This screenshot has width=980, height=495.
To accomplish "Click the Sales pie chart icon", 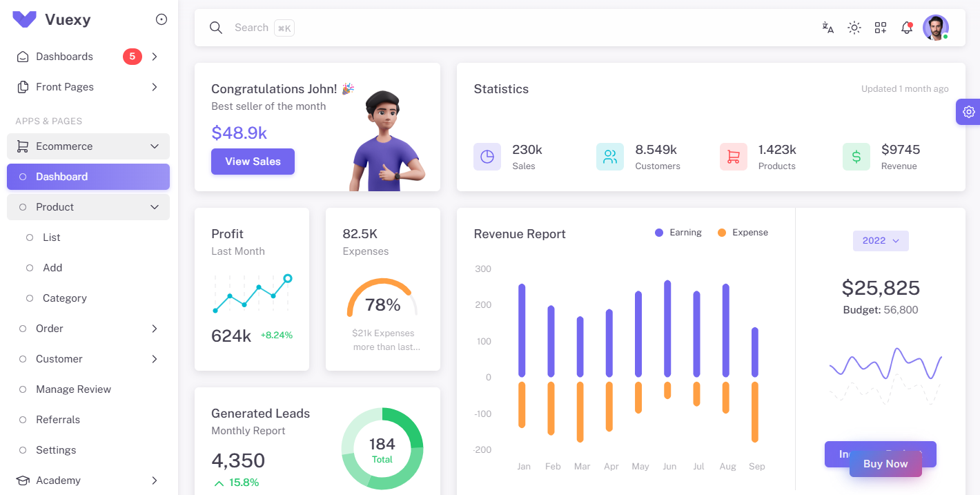I will point(487,157).
